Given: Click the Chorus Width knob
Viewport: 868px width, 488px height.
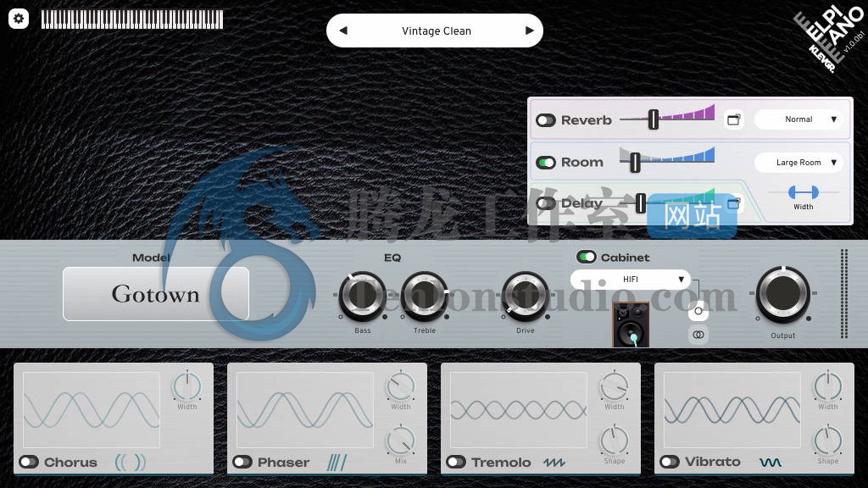Looking at the screenshot, I should click(x=187, y=385).
